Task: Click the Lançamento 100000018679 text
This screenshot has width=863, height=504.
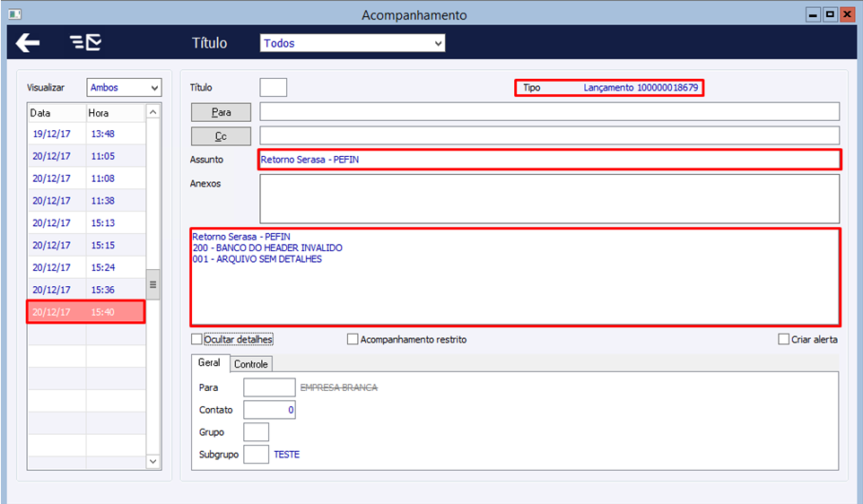Action: click(641, 88)
